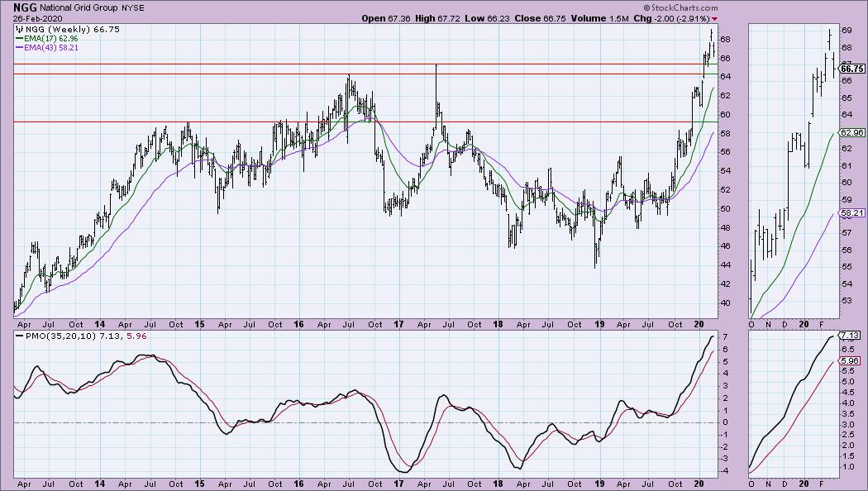Click the 68 price level on main chart axis

click(x=725, y=40)
